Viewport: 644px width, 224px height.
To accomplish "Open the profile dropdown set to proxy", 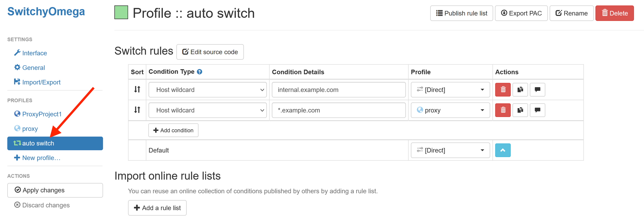I will pos(450,110).
